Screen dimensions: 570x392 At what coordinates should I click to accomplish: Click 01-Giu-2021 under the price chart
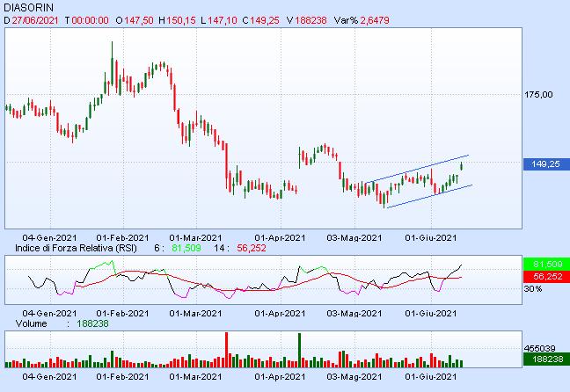pyautogui.click(x=431, y=238)
